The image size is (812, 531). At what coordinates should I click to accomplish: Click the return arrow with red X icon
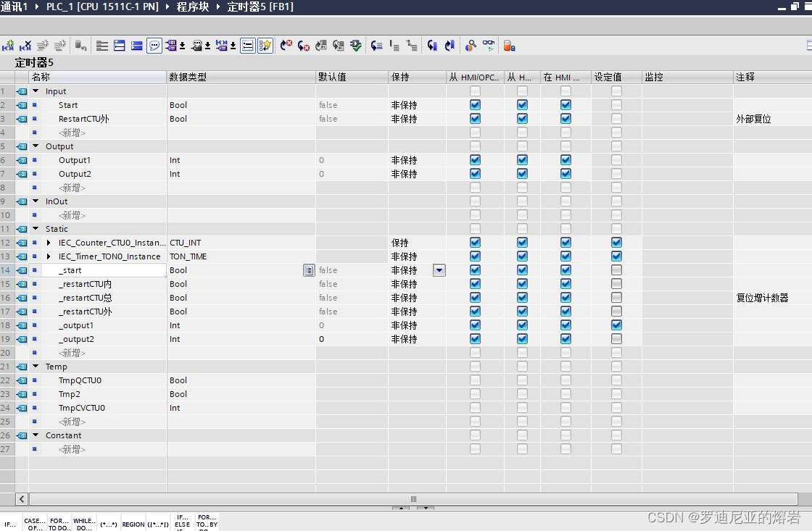[304, 46]
